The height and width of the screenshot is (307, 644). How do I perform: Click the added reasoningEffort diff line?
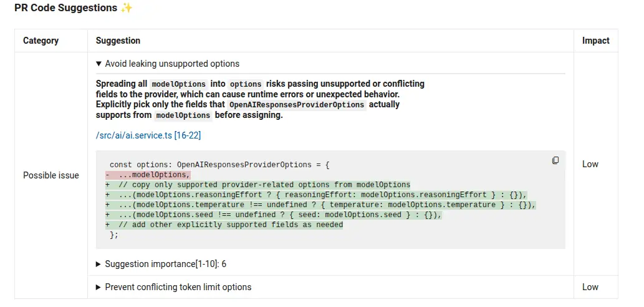click(316, 195)
